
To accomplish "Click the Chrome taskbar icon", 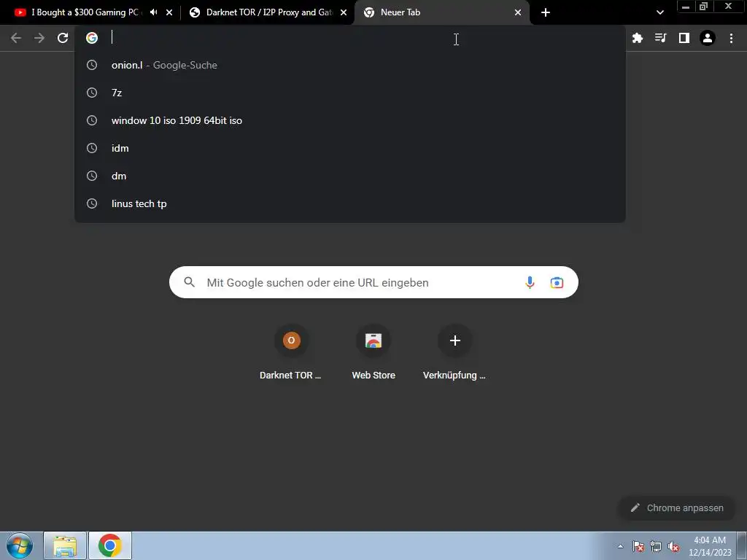I will tap(110, 545).
